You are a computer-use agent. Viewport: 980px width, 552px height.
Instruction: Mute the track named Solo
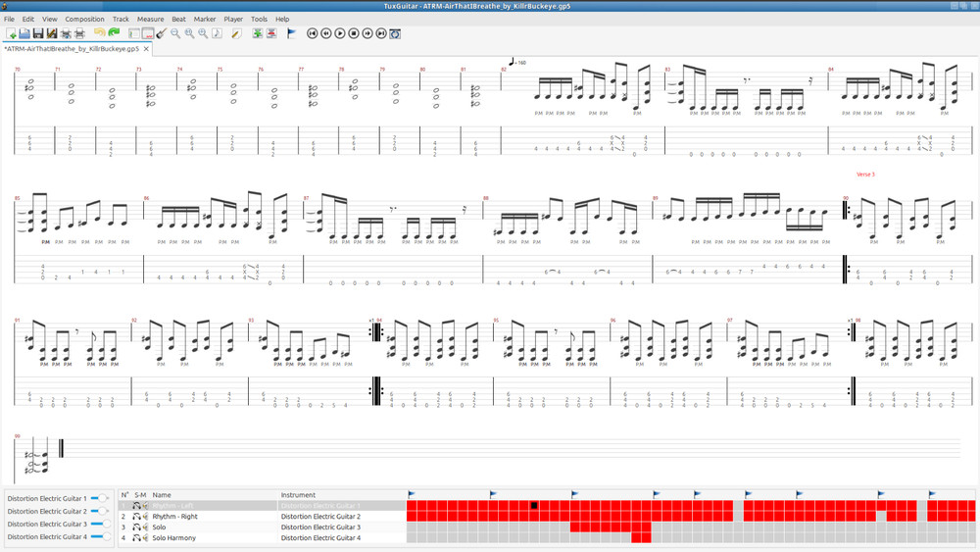coord(145,527)
